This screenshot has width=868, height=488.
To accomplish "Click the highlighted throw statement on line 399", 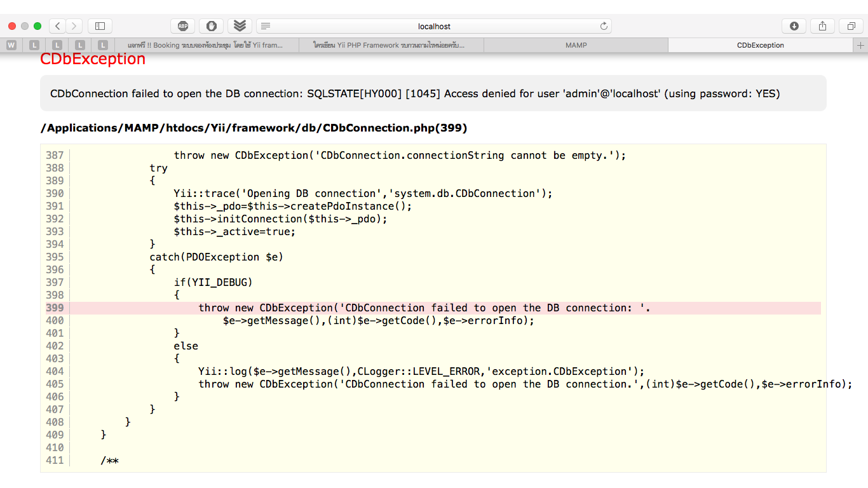I will point(424,308).
